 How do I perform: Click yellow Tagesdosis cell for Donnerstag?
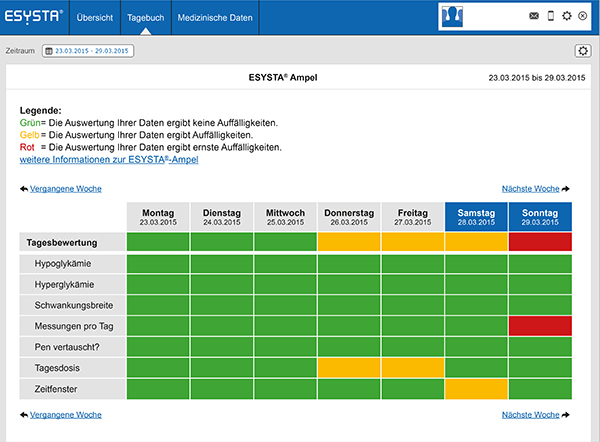(349, 368)
